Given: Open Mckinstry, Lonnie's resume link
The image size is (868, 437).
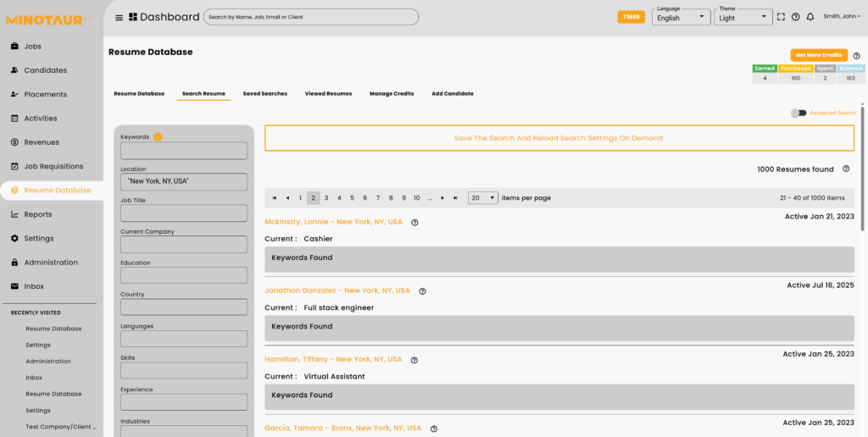Looking at the screenshot, I should pyautogui.click(x=333, y=222).
